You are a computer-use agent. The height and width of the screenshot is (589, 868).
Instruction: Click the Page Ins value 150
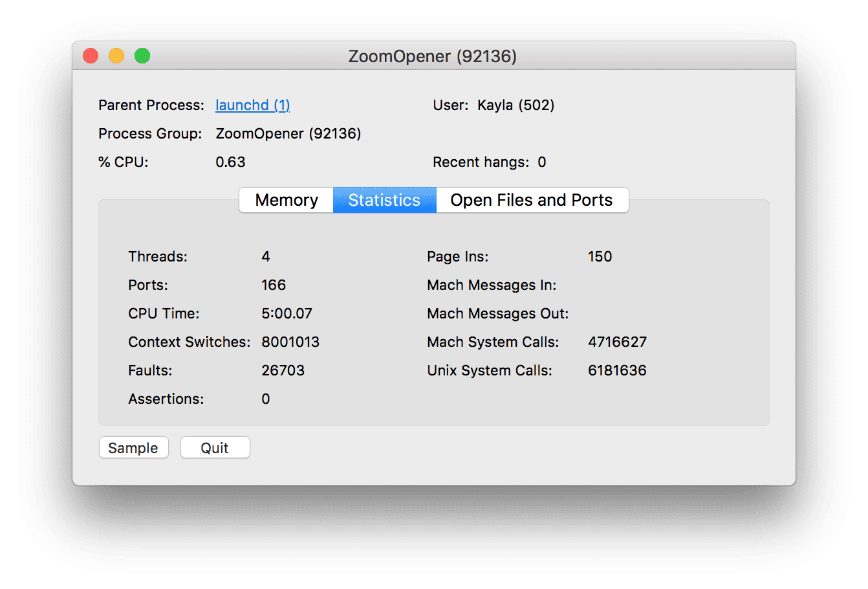[600, 256]
